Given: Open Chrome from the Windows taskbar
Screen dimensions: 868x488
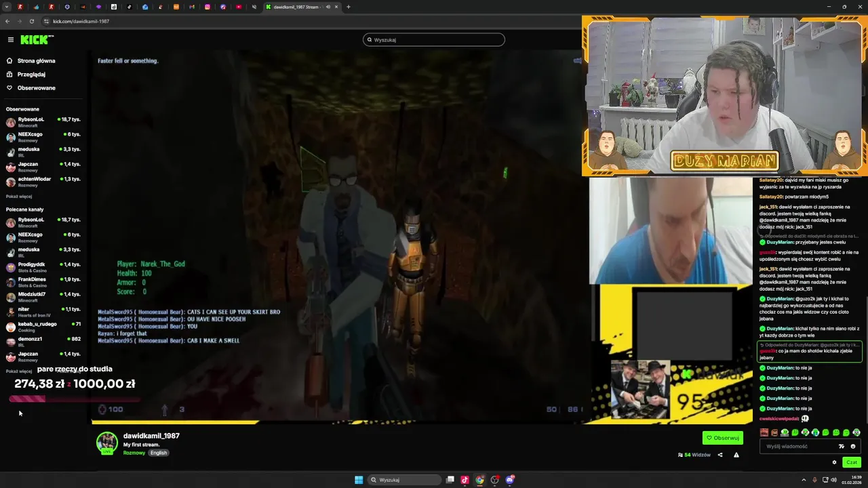Looking at the screenshot, I should pyautogui.click(x=480, y=480).
